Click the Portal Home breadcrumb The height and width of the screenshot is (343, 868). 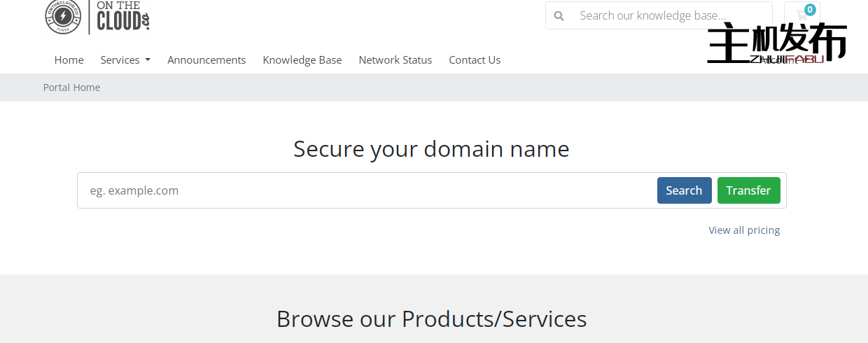[71, 87]
